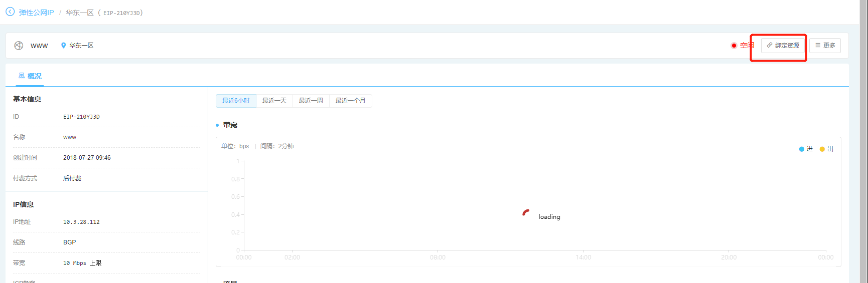Viewport: 868px width, 283px height.
Task: Click the globe icon beside WWW
Action: point(19,46)
